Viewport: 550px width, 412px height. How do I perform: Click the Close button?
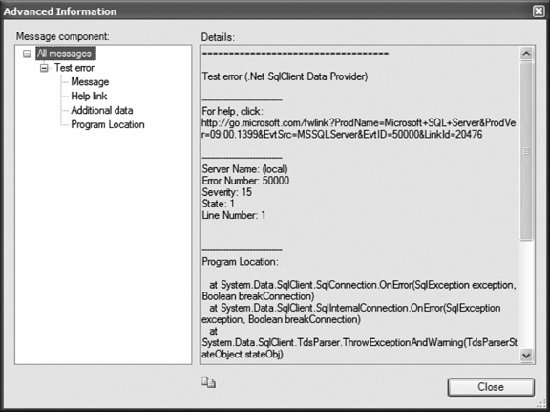(x=491, y=387)
